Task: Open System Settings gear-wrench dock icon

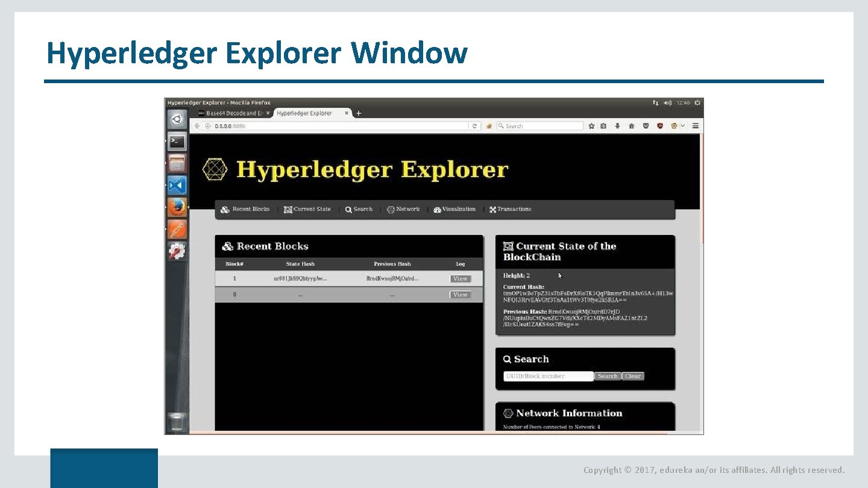Action: 177,251
